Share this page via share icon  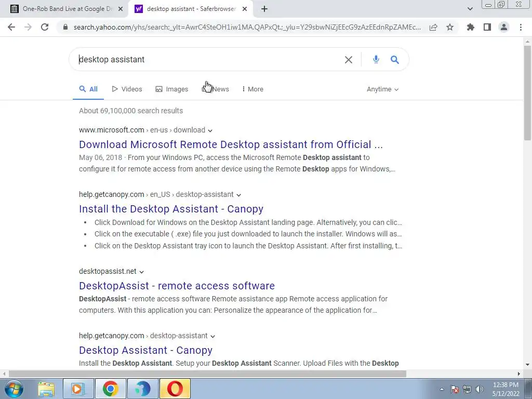tap(433, 27)
